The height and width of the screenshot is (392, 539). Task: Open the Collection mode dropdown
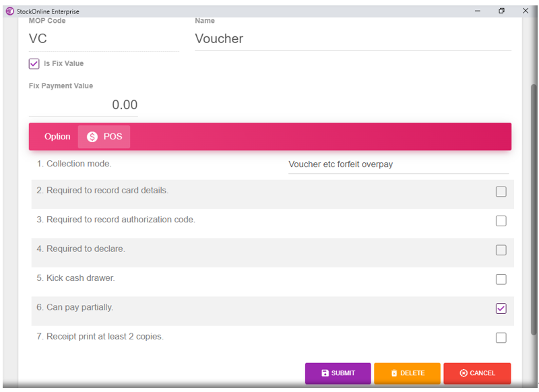pos(398,164)
